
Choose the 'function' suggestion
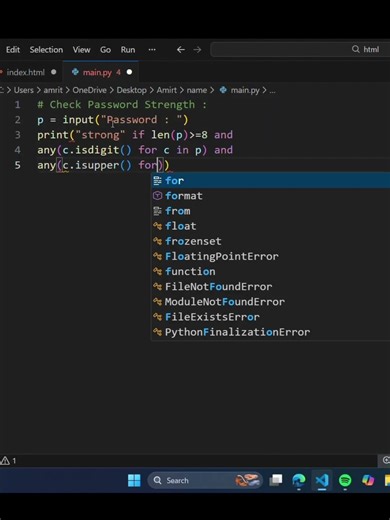coord(271,272)
